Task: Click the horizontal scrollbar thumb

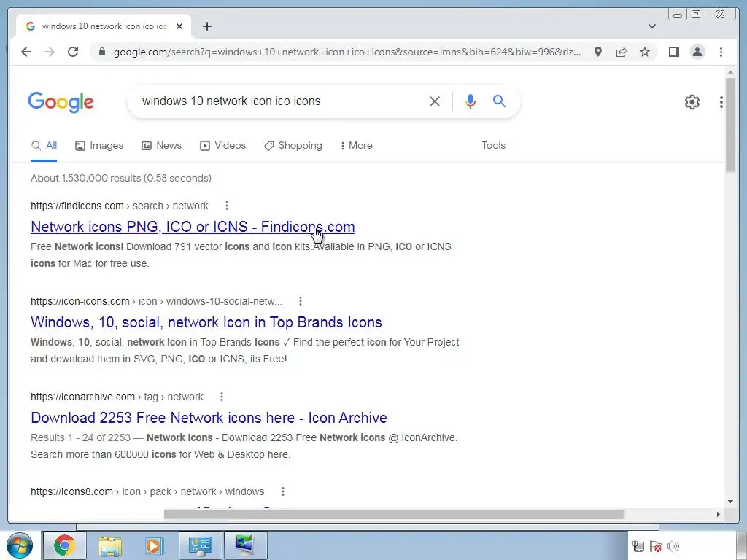Action: point(394,514)
